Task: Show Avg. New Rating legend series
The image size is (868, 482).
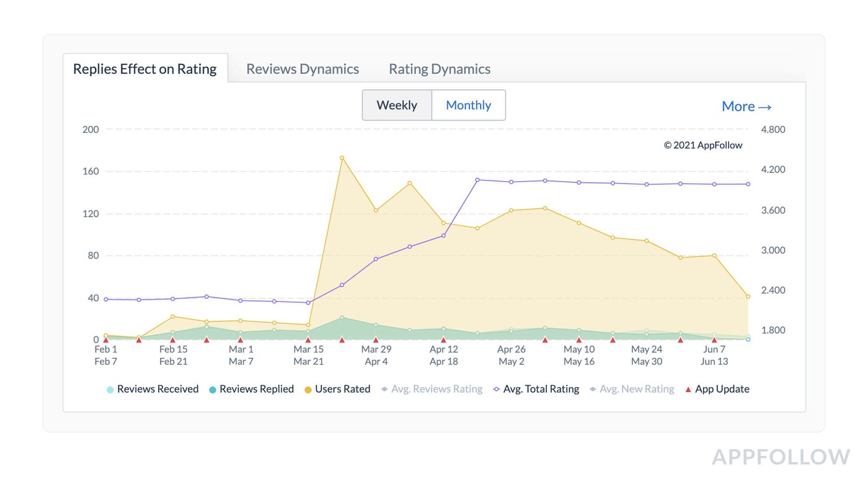Action: click(631, 390)
